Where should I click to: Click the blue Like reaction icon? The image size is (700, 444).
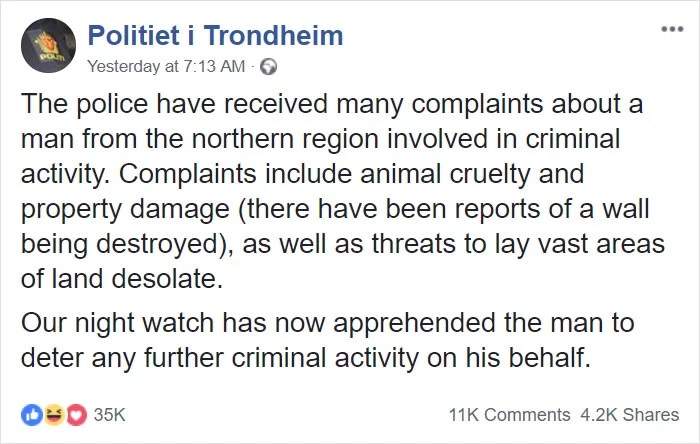[29, 414]
